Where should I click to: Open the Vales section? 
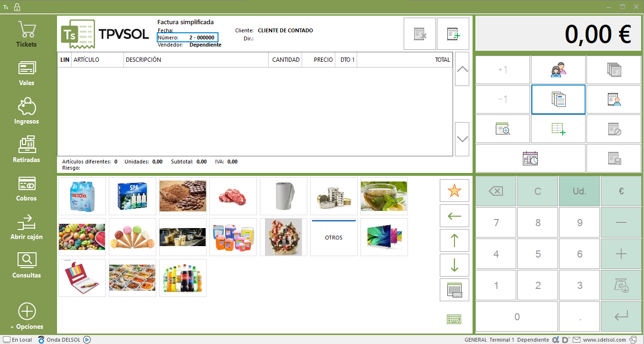click(x=27, y=73)
